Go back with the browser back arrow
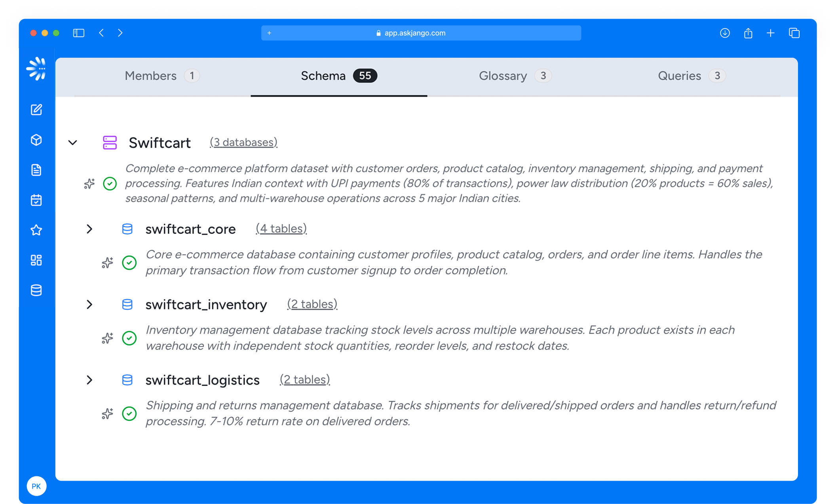Image resolution: width=836 pixels, height=504 pixels. tap(102, 33)
